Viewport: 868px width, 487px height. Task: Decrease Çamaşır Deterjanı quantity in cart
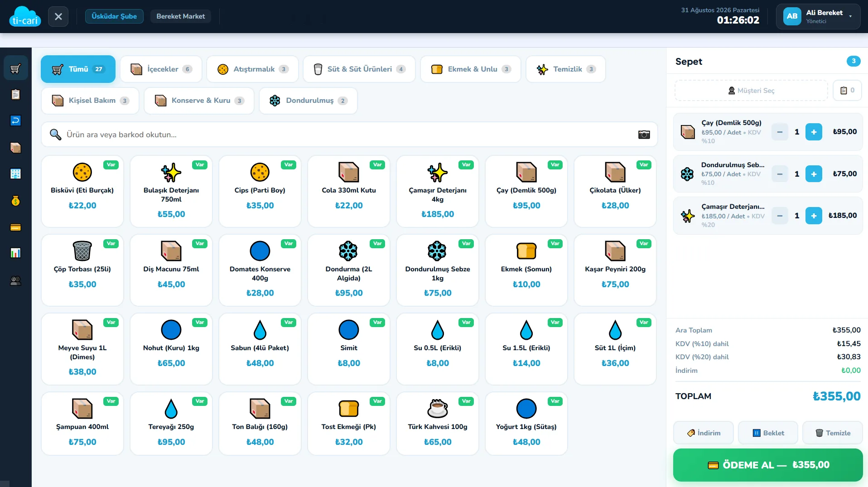coord(780,216)
